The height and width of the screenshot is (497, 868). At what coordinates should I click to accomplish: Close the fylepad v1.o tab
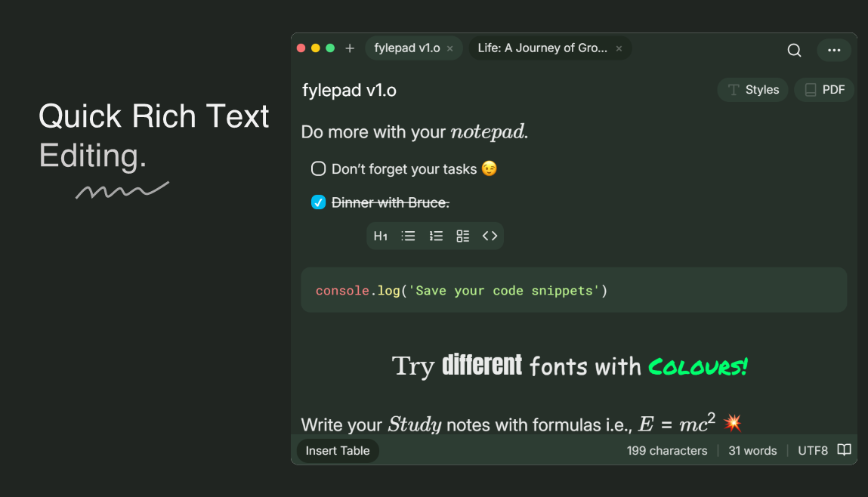450,48
